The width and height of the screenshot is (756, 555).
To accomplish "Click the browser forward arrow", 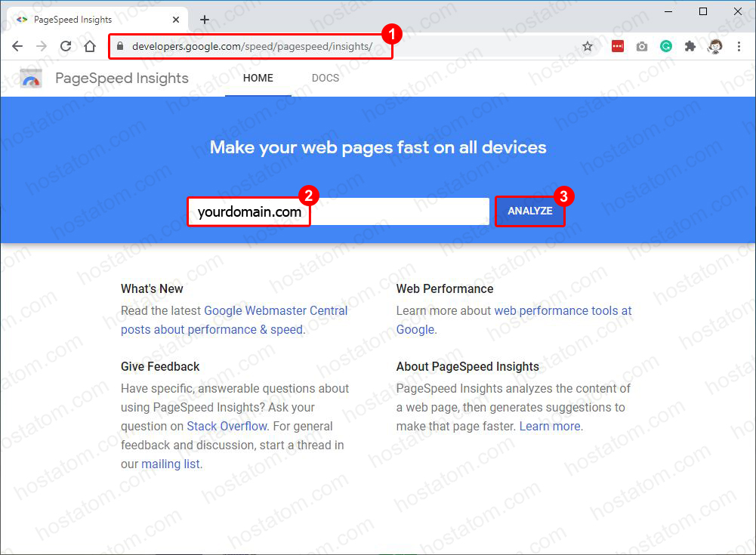I will point(42,46).
